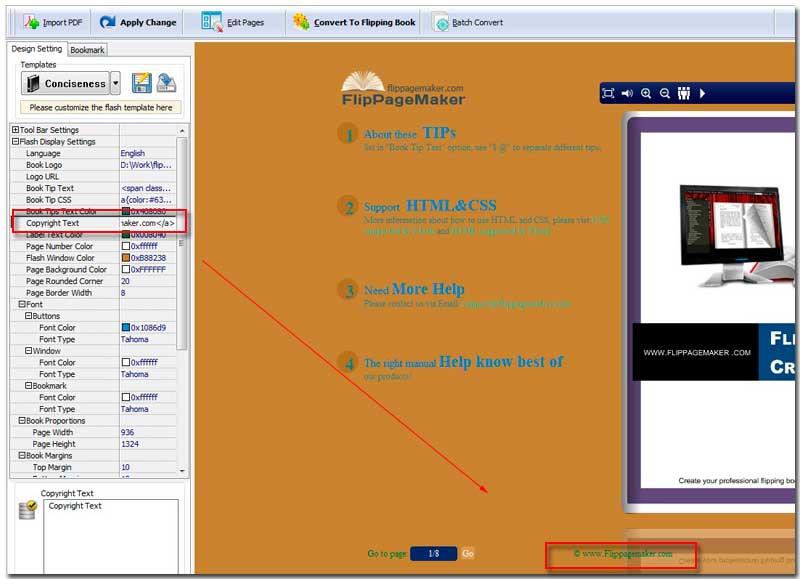800x579 pixels.
Task: Click the zoom out magnifier
Action: pyautogui.click(x=665, y=93)
